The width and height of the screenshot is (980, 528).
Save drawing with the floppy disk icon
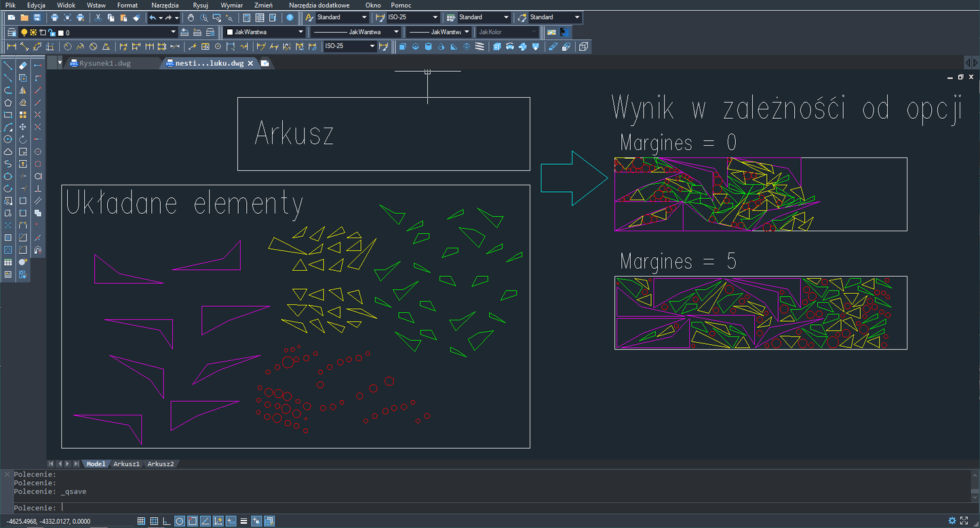[37, 17]
